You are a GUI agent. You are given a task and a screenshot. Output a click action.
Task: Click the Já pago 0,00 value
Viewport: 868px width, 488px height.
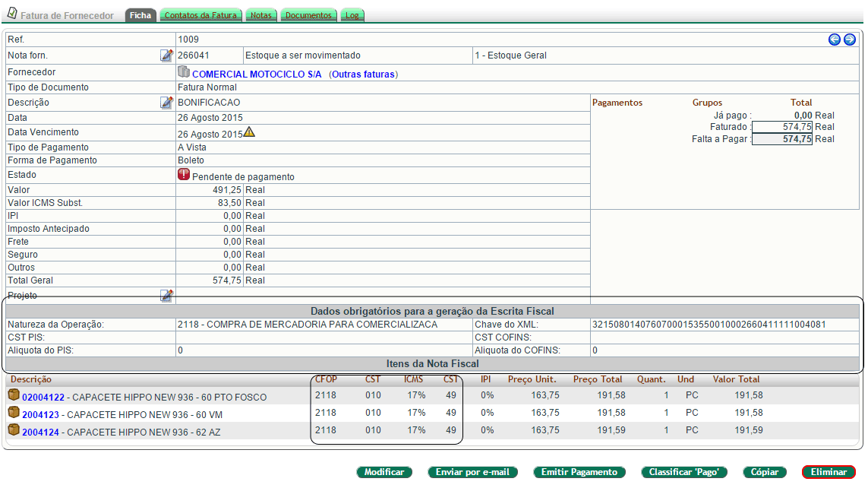803,116
